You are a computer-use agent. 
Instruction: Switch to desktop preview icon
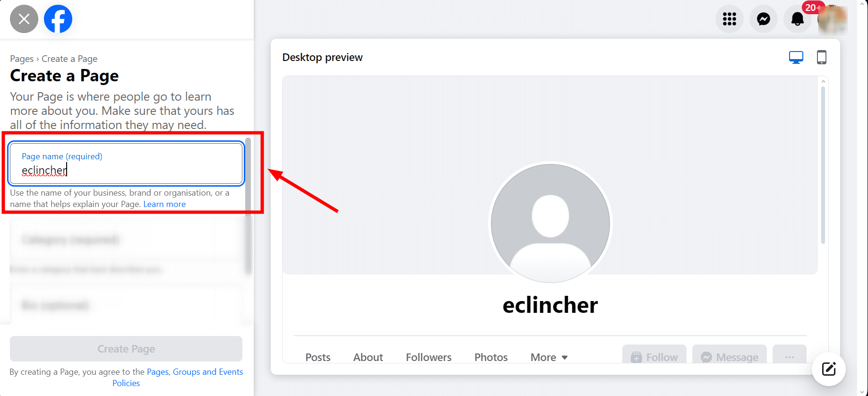pos(796,58)
